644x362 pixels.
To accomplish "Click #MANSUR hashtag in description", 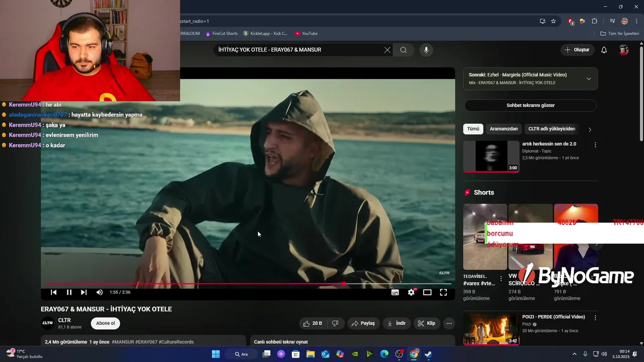I will [x=123, y=342].
